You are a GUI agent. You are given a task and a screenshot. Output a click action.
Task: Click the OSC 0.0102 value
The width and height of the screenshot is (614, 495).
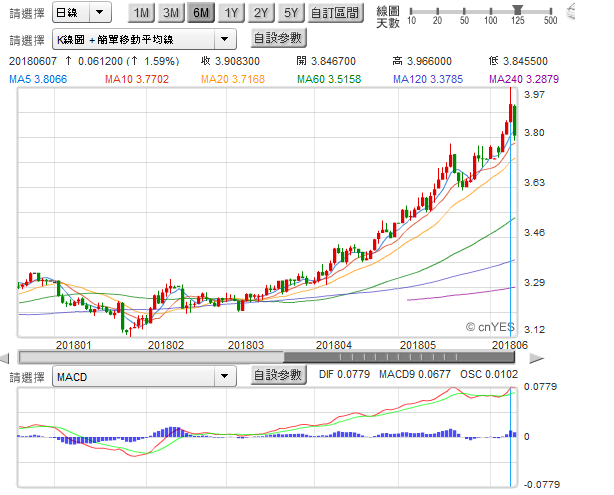coord(489,374)
